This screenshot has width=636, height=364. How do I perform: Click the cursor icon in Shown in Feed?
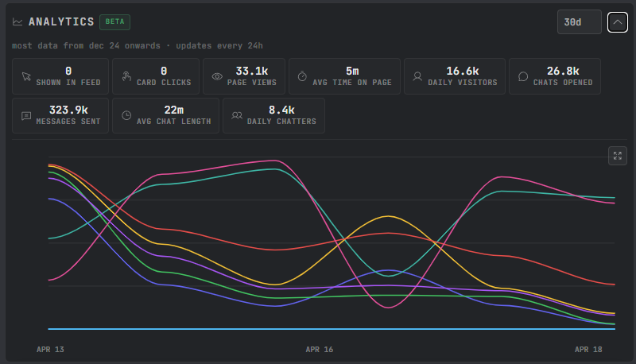26,76
